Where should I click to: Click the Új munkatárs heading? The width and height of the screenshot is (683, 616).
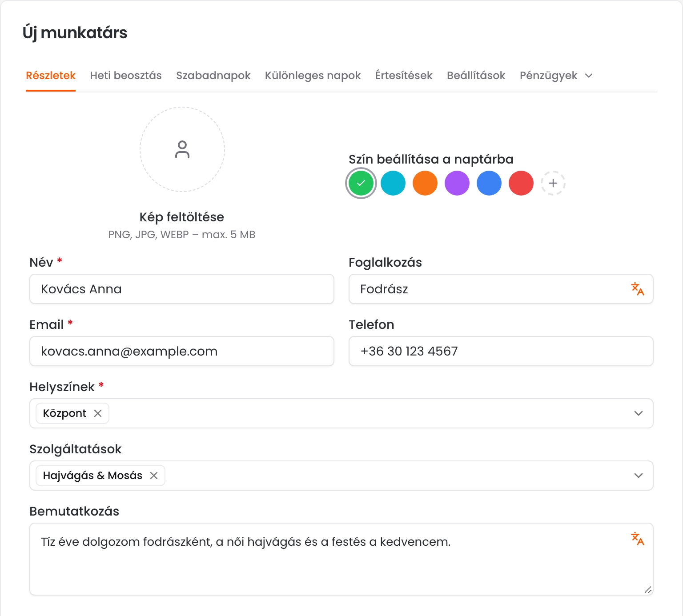[x=75, y=33]
